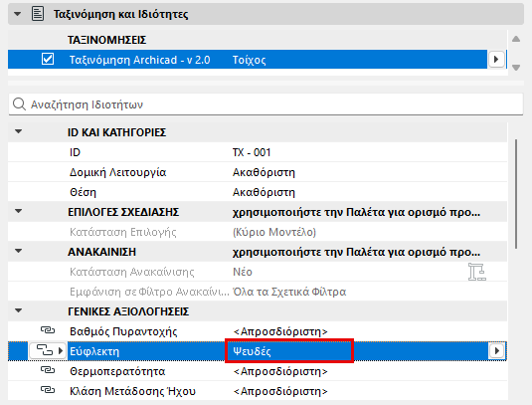Collapse the Ταξινόμηση και Ιδιότητες panel
The image size is (532, 405).
pos(17,14)
